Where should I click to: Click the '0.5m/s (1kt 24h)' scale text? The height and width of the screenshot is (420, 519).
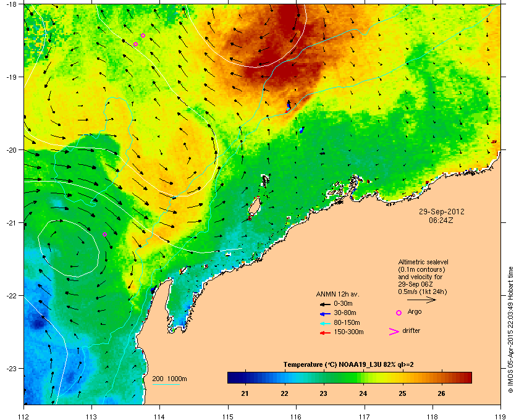pyautogui.click(x=423, y=292)
